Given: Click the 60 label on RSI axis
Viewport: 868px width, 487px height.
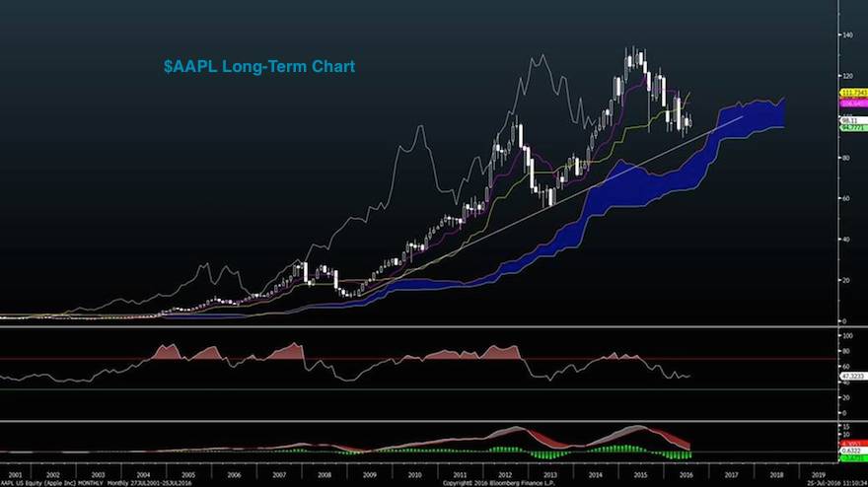Looking at the screenshot, I should (846, 367).
